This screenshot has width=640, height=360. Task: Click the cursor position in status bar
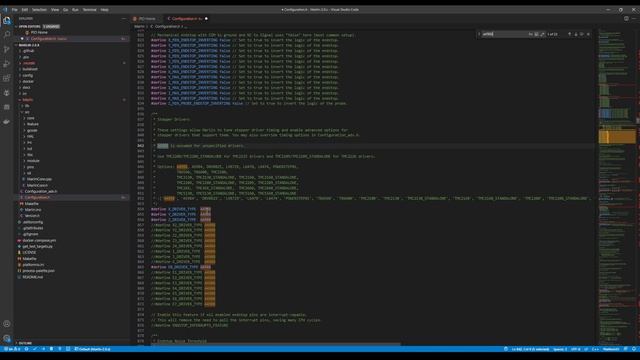tap(530, 349)
